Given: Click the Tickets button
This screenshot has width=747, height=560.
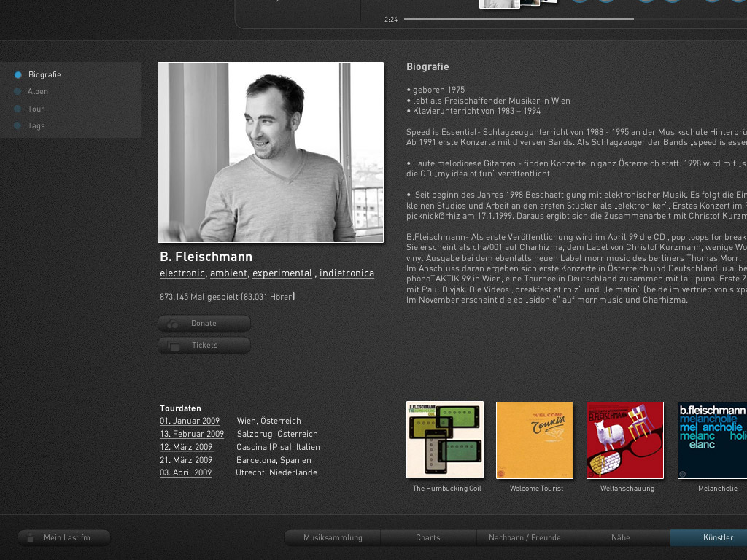Looking at the screenshot, I should (x=204, y=345).
